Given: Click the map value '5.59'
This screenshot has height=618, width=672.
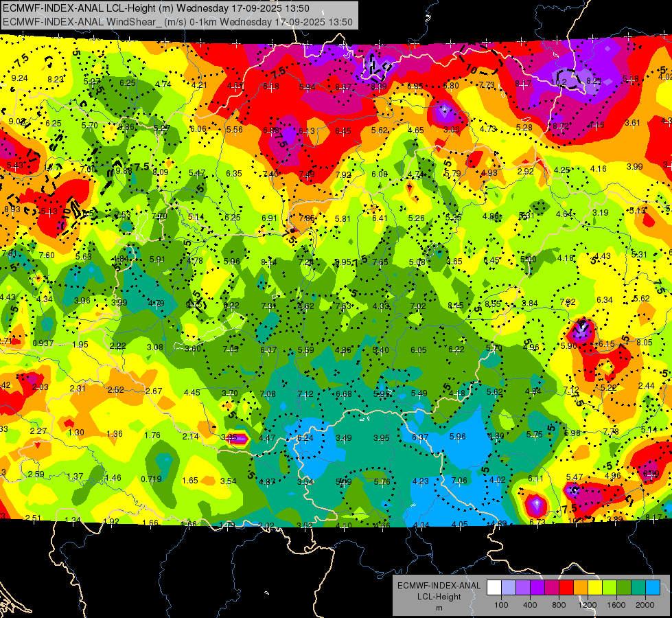Looking at the screenshot, I should tap(305, 350).
